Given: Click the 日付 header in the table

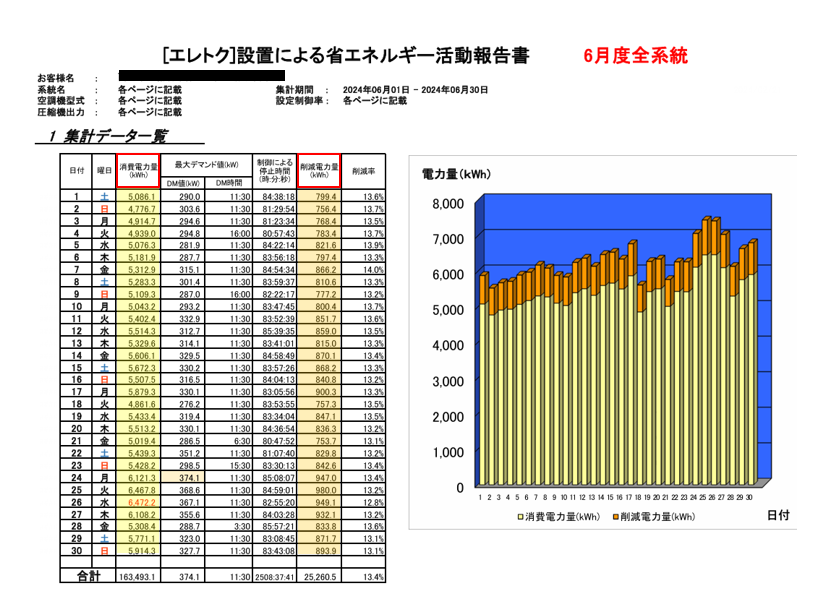Looking at the screenshot, I should (x=77, y=171).
